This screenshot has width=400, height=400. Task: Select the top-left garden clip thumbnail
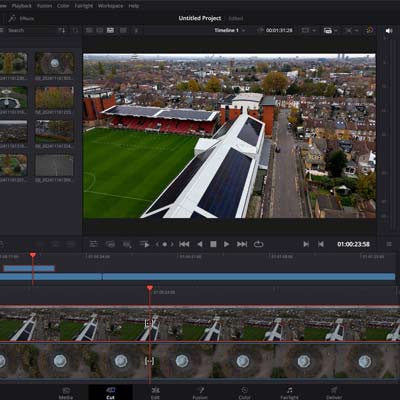coord(13,63)
